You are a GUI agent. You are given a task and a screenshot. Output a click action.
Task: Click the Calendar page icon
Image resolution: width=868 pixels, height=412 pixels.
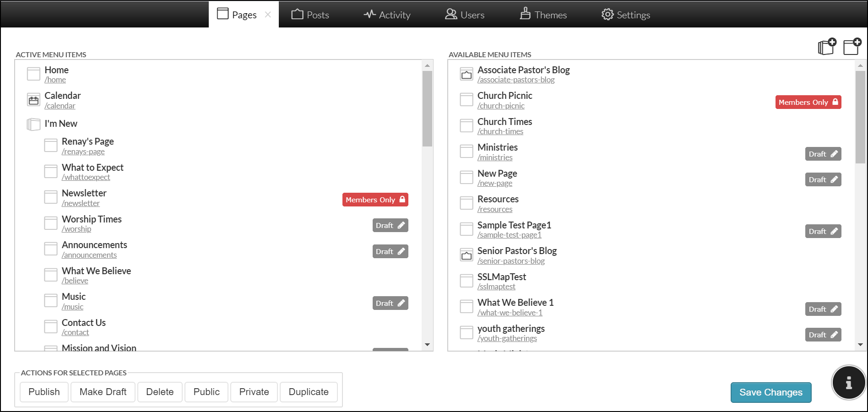[x=33, y=100]
